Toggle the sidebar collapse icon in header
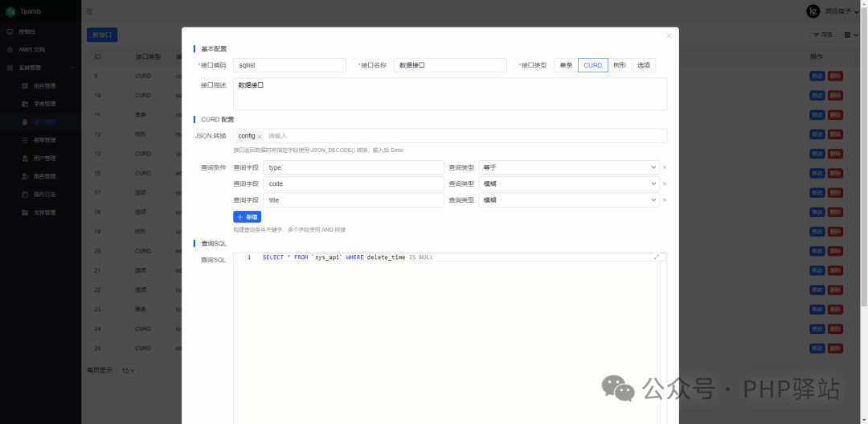 [90, 11]
